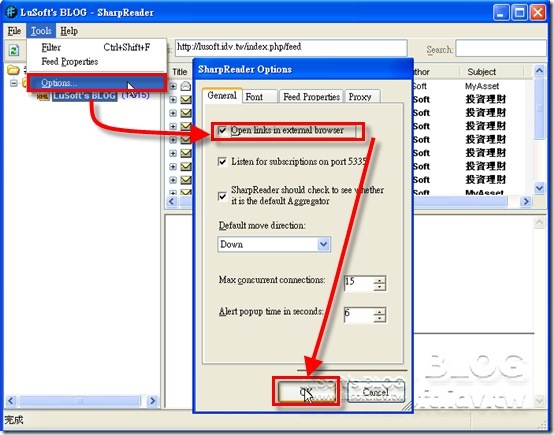Screen dimensions: 554x435
Task: Choose Filter from Tools menu
Action: 96,47
